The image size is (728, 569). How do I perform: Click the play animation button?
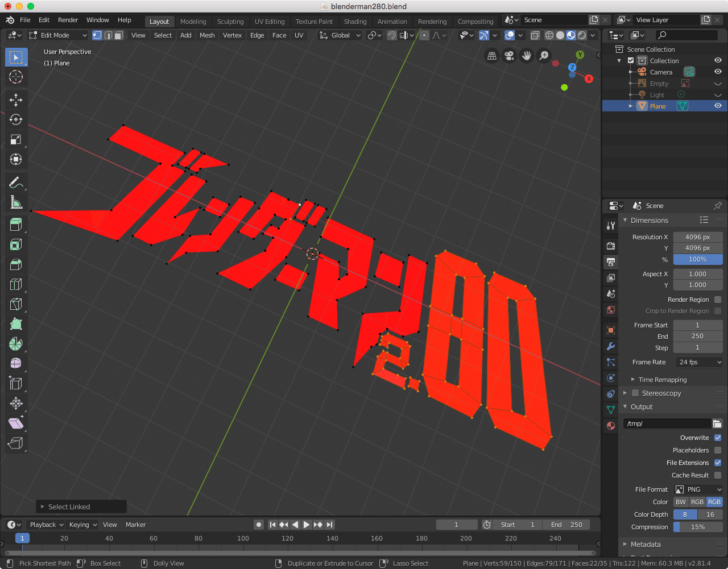pyautogui.click(x=307, y=525)
